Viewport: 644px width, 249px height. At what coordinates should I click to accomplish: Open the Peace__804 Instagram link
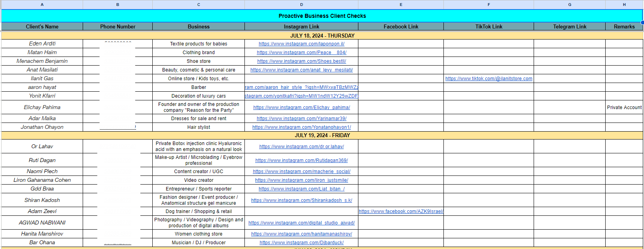pyautogui.click(x=301, y=53)
